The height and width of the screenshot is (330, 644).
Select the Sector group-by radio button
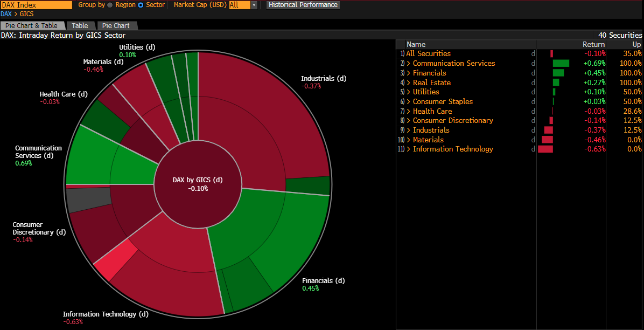pos(141,5)
